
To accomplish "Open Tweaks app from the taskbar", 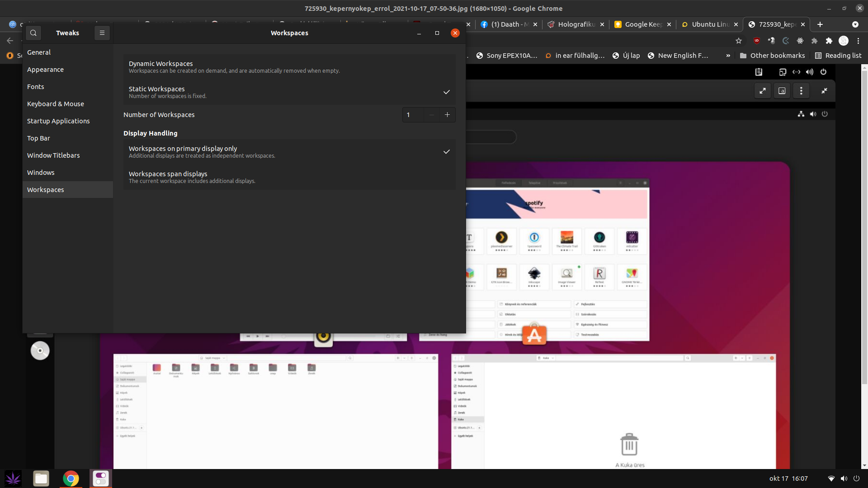I will (x=100, y=479).
